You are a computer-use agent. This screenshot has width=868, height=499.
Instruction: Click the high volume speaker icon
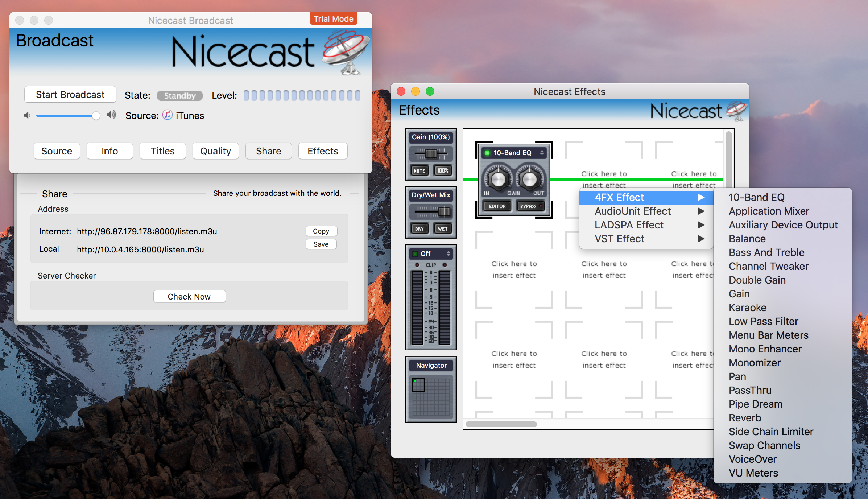click(111, 115)
